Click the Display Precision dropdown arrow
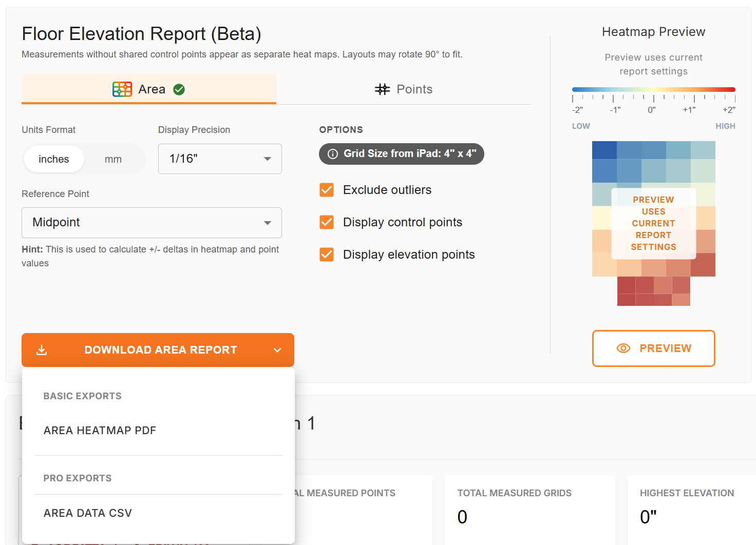 tap(267, 159)
